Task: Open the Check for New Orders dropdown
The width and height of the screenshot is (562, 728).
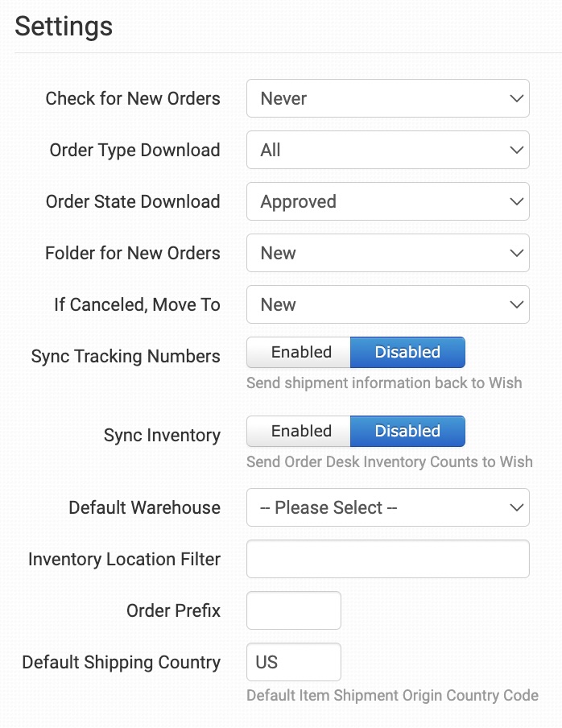Action: (x=386, y=98)
